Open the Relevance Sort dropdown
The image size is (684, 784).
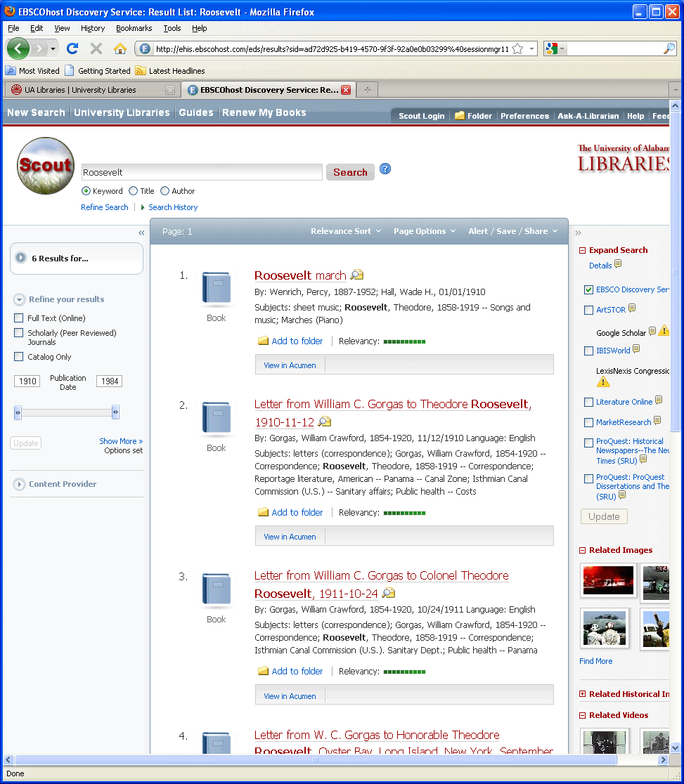coord(346,231)
